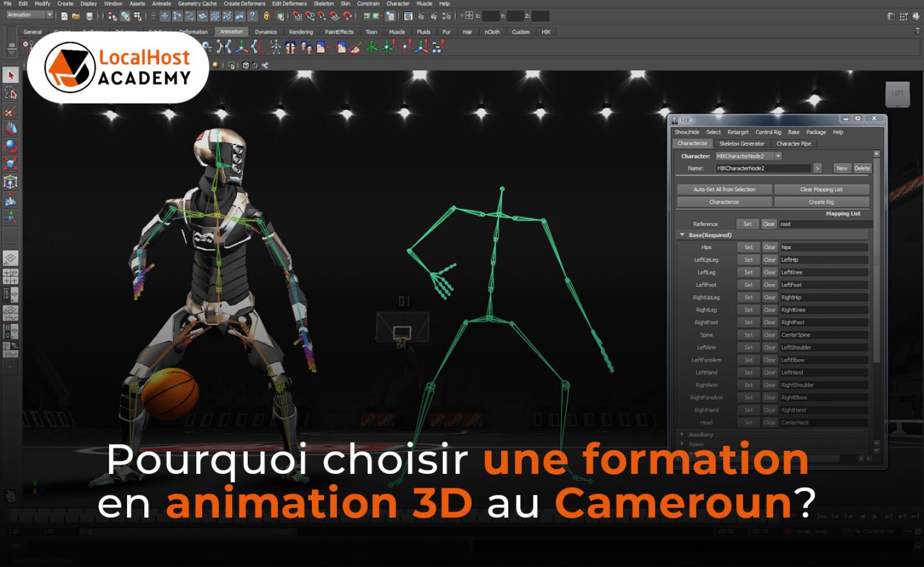
Task: Expand the Auxiliary section
Action: tap(682, 434)
